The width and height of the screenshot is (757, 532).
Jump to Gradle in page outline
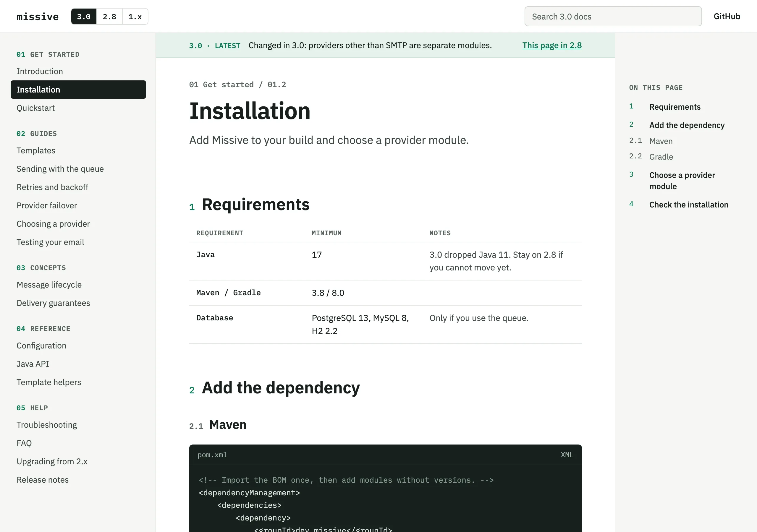[x=661, y=157]
